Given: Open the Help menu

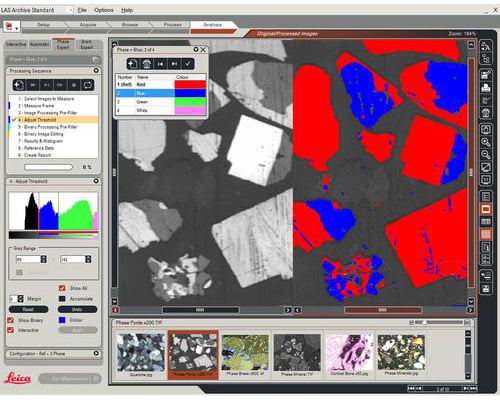Looking at the screenshot, I should click(x=127, y=10).
